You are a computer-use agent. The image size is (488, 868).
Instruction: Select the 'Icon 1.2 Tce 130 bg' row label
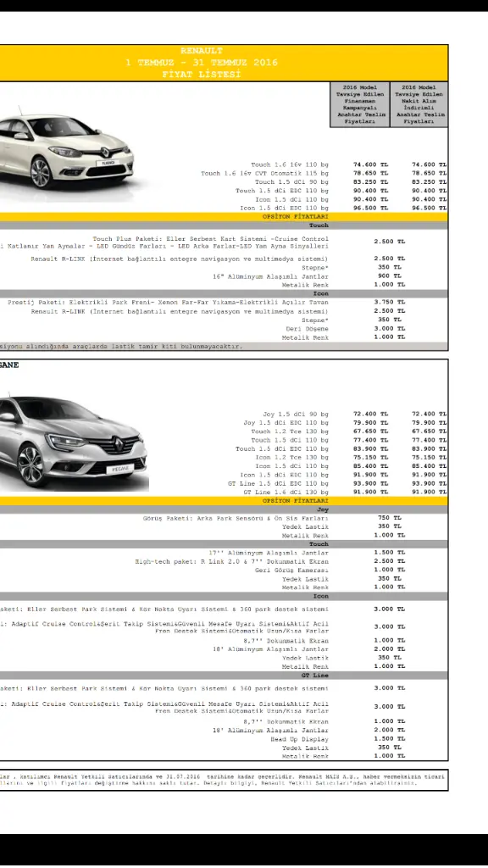pos(291,458)
